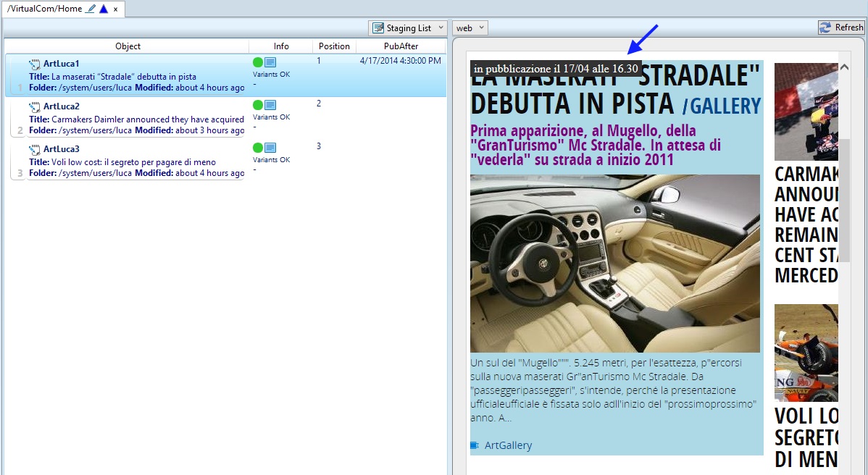Click the preview vertical scrollbar thumb
This screenshot has width=868, height=475.
[844, 200]
